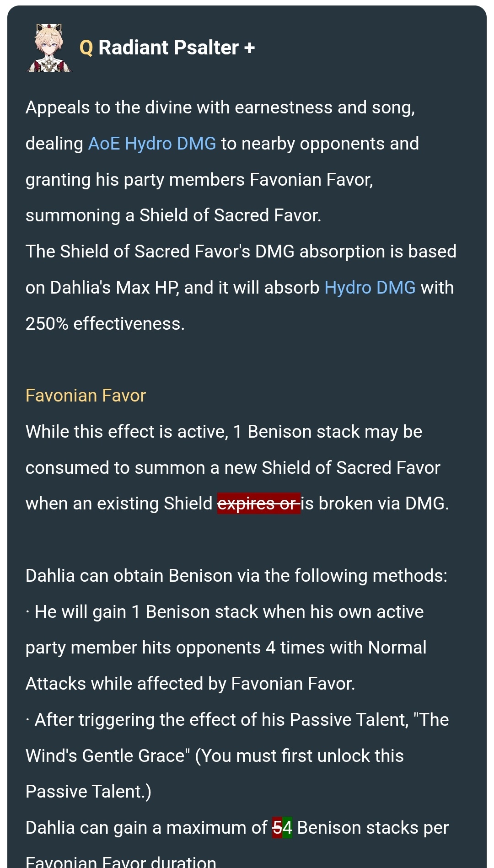Click the 'Appeals to the divine' opening line
This screenshot has height=868, width=494.
pos(220,107)
